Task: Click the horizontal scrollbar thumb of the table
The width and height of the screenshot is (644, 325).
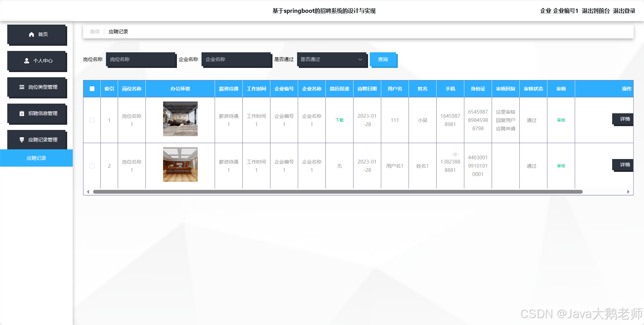Action: [338, 192]
